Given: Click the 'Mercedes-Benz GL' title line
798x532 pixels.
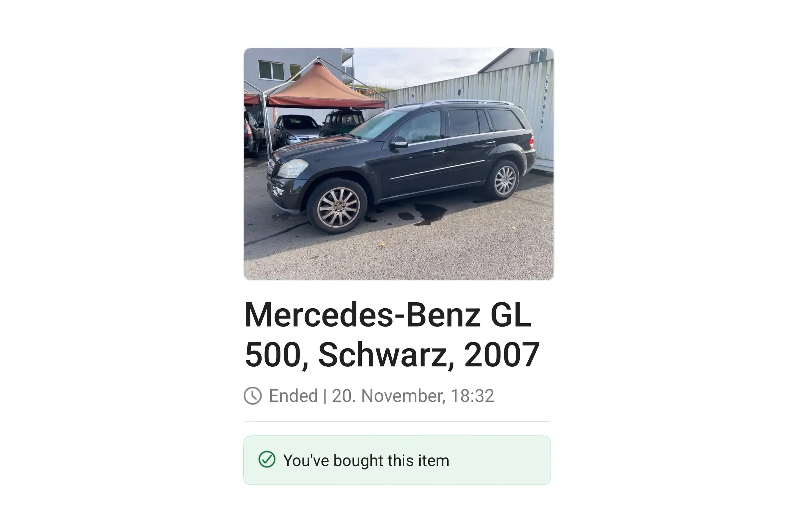Looking at the screenshot, I should click(x=387, y=315).
